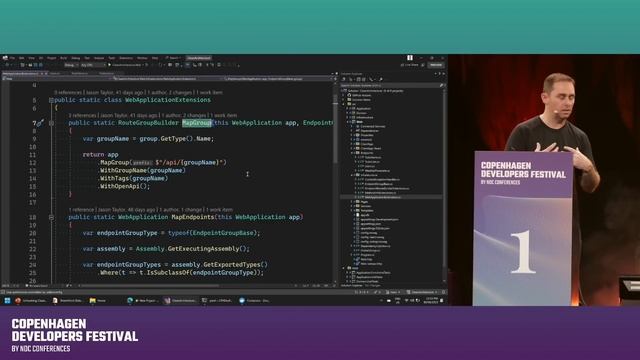Open the Git menu
This screenshot has height=360, width=640.
41,58
